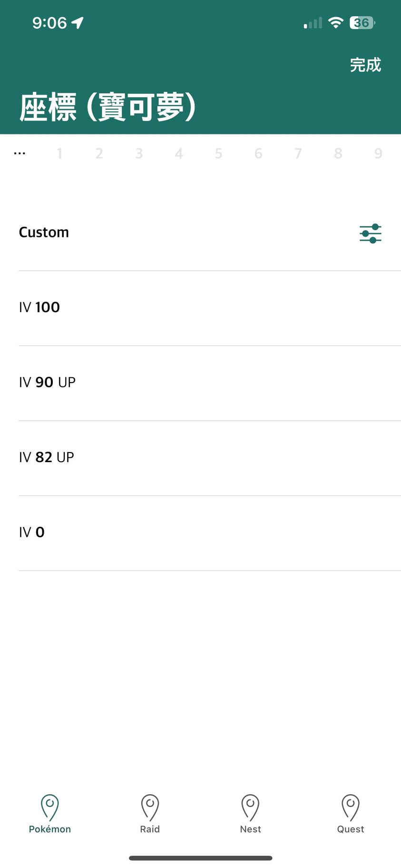Tap the Wi-Fi status icon
Screen dimensions: 401x868
[336, 23]
